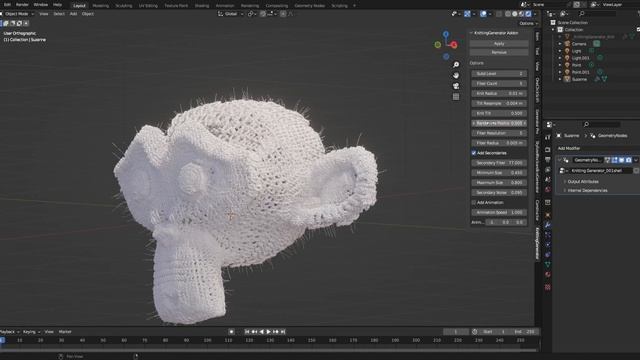Collapse the KnittingGenerator Addon panel header
Screen dimensions: 640x360
tap(496, 33)
